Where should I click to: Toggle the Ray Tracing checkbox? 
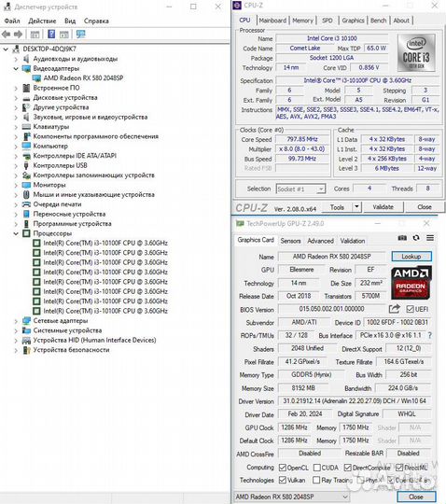tap(316, 481)
